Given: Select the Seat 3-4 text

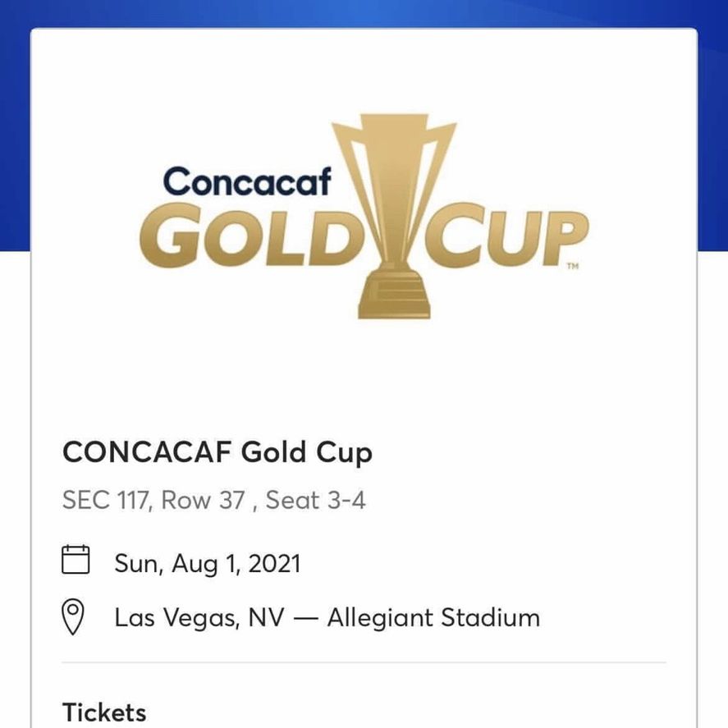Looking at the screenshot, I should pyautogui.click(x=316, y=501).
